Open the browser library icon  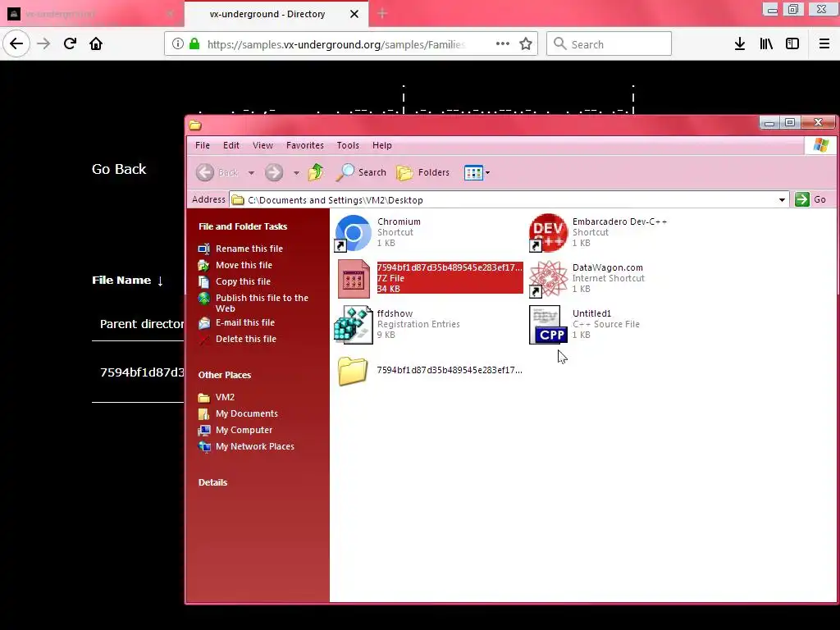[x=766, y=44]
